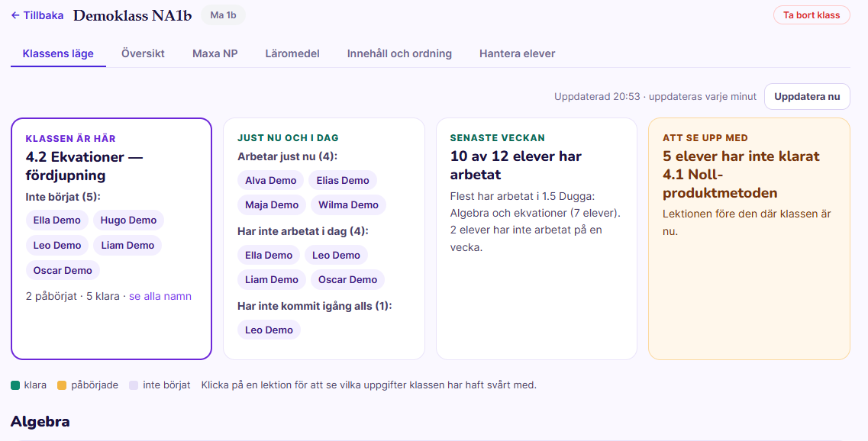Image resolution: width=868 pixels, height=441 pixels.
Task: Click Leo Demo under Har inte arbetat i dag
Action: pyautogui.click(x=336, y=255)
